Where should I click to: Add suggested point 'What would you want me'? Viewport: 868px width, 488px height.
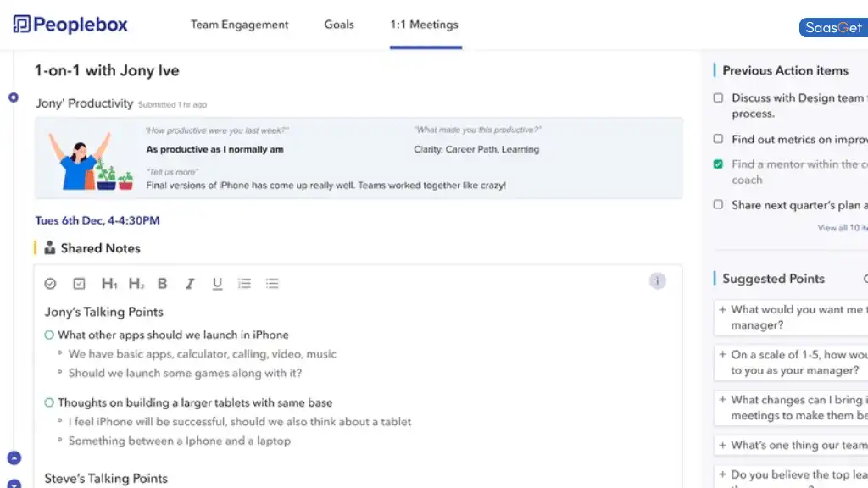pyautogui.click(x=722, y=310)
